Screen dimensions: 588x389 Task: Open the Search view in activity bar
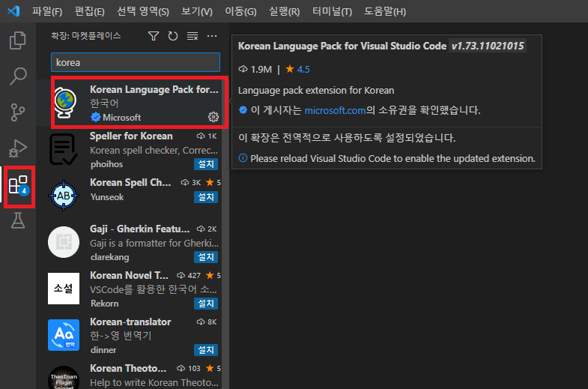pos(18,76)
